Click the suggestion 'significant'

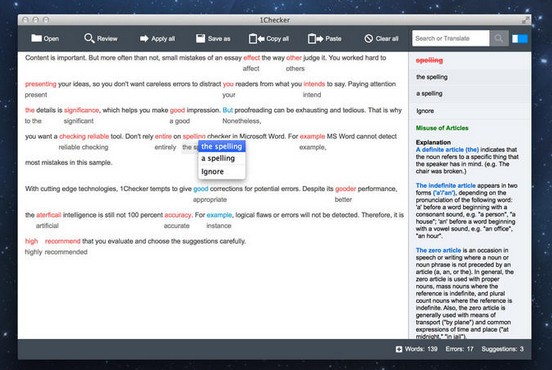79,121
